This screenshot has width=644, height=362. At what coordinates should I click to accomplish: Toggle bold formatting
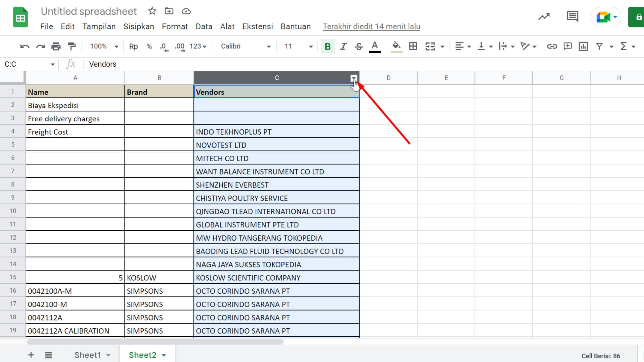click(x=328, y=47)
